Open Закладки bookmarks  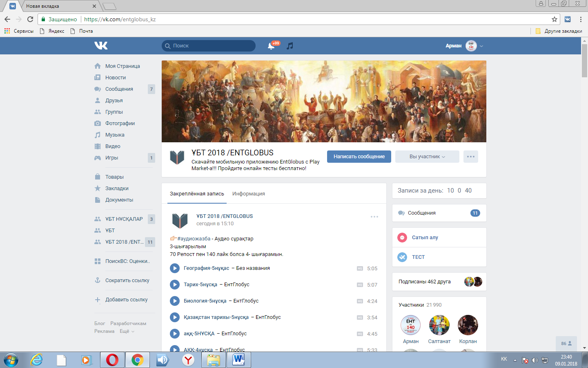(x=117, y=188)
